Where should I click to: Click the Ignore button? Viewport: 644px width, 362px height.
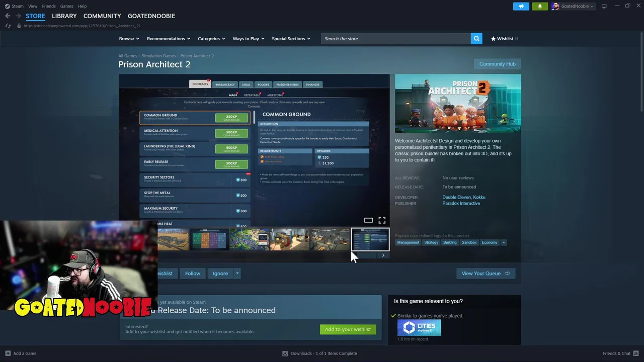pos(220,274)
